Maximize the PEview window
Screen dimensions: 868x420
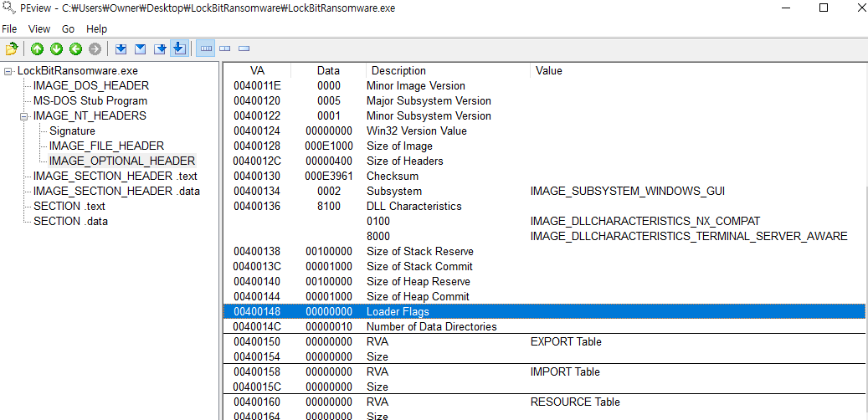click(x=823, y=8)
